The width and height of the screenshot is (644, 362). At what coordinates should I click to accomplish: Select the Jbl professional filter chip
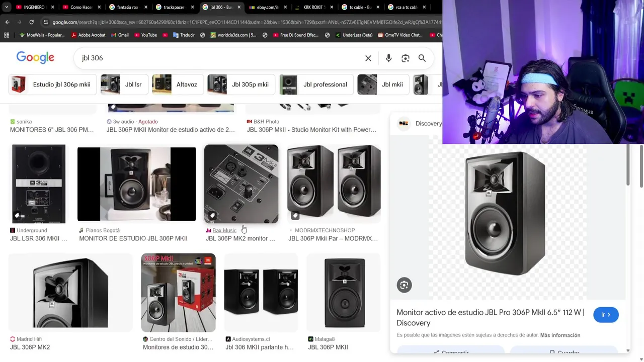pyautogui.click(x=315, y=84)
